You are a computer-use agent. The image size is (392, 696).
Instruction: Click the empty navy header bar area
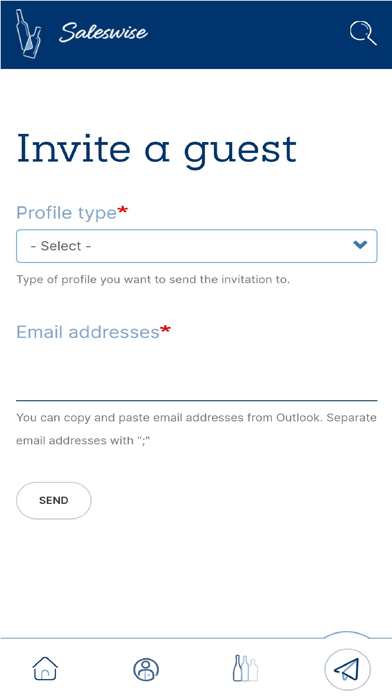249,34
